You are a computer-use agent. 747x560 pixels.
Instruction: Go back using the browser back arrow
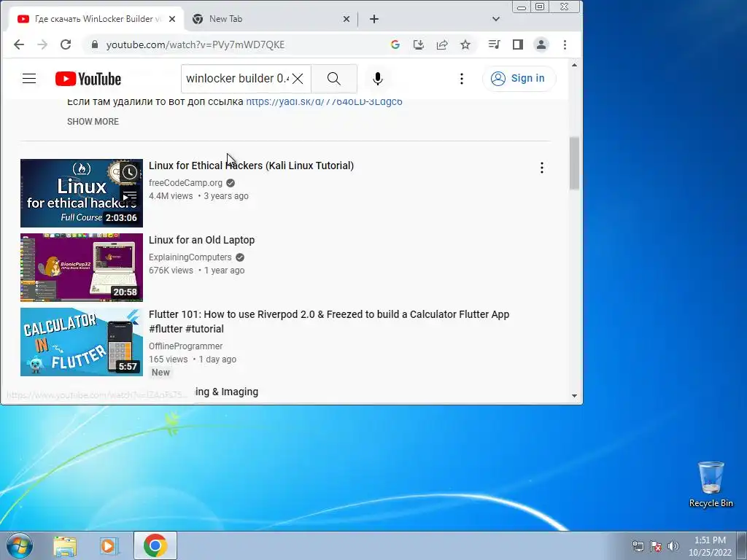point(18,44)
